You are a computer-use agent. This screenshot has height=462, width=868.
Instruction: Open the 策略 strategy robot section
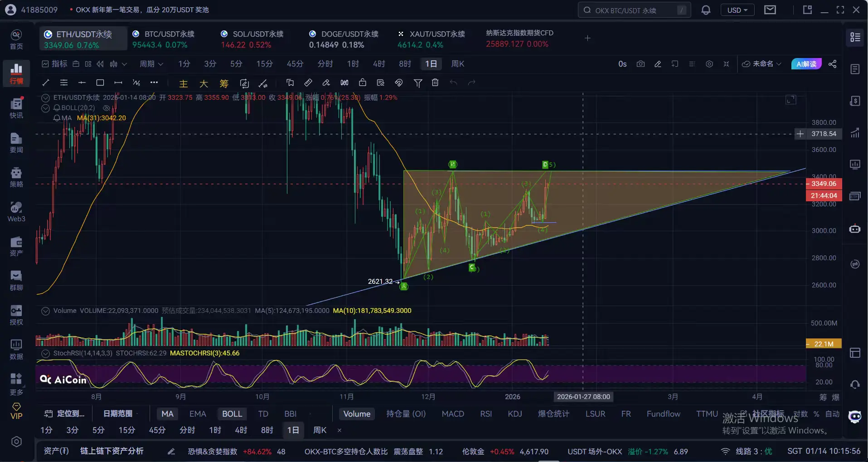16,177
